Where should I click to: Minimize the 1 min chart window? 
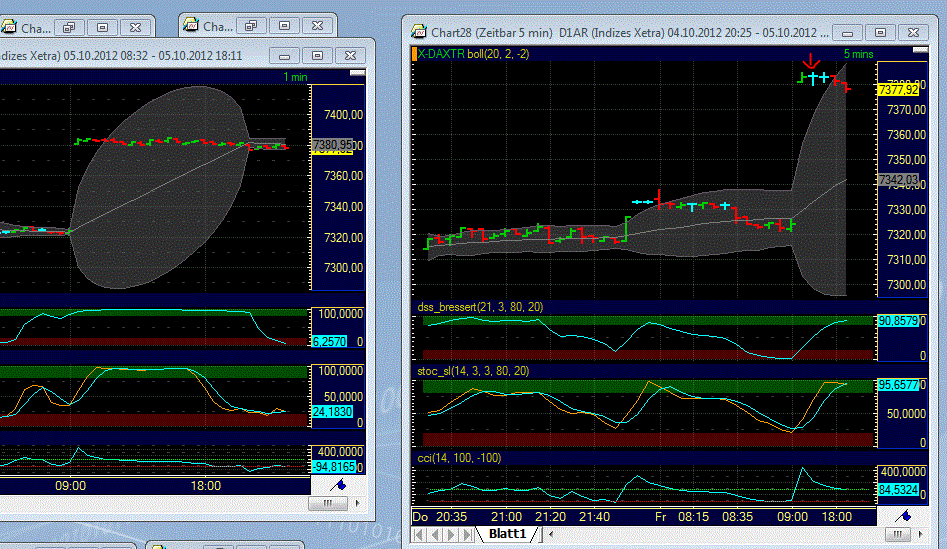point(284,56)
